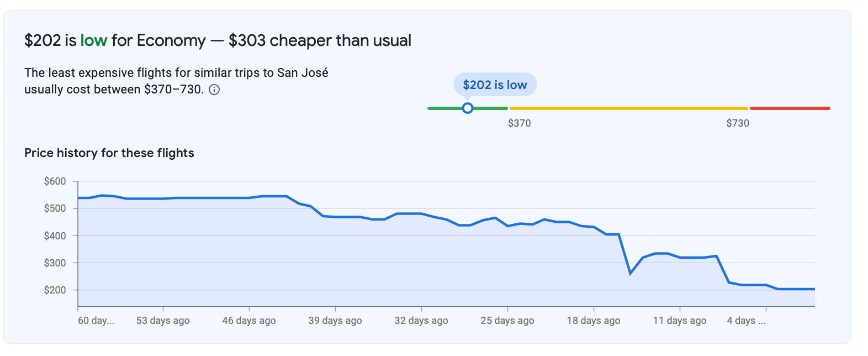Click the $200 label on the vertical axis
Screen dimensions: 868x356
(55, 290)
